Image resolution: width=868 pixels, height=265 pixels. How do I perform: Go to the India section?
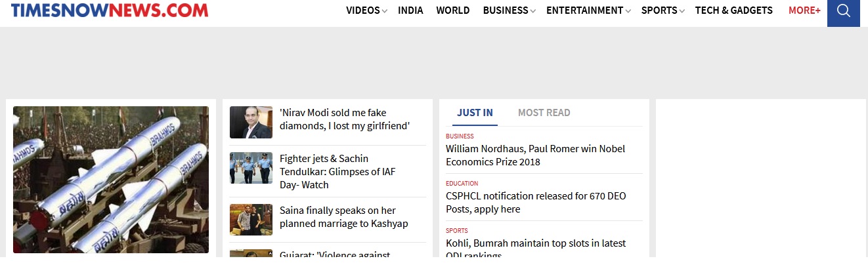click(x=410, y=10)
